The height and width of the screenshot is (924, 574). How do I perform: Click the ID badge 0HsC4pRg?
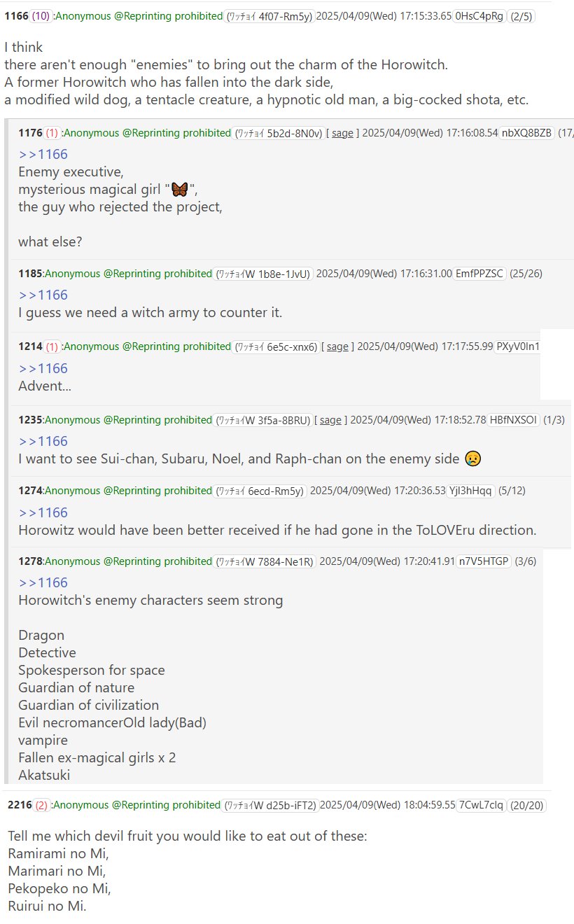click(x=479, y=16)
